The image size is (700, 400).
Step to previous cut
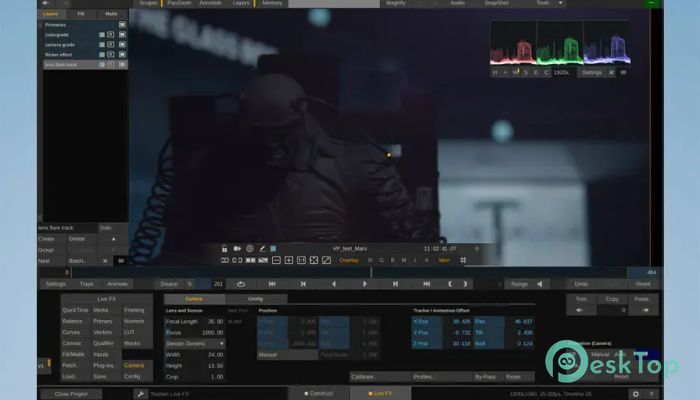coord(303,284)
